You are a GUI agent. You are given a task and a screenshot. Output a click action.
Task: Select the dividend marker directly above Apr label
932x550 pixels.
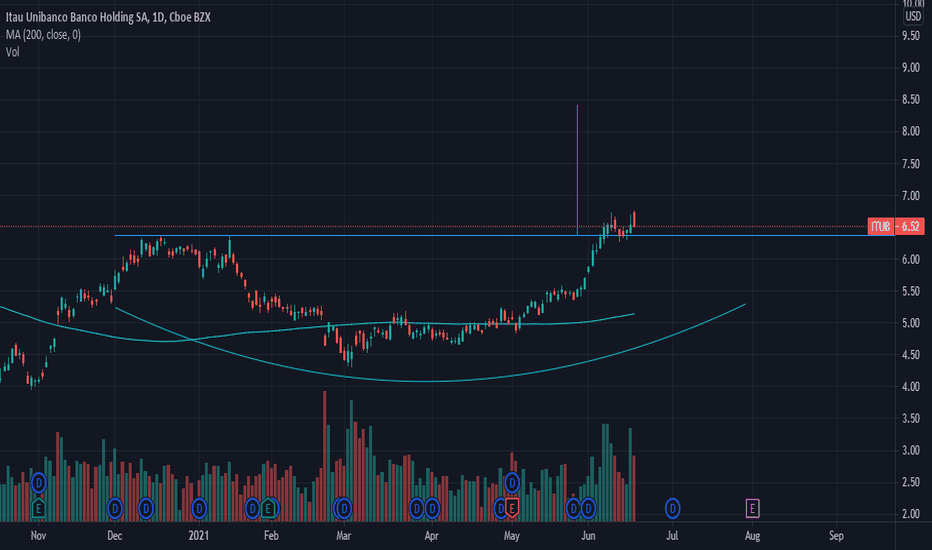coord(432,508)
